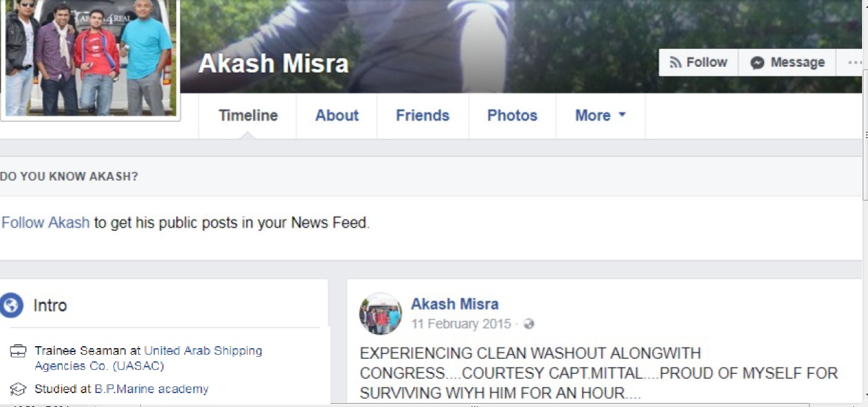Expand the More dropdown tab
The width and height of the screenshot is (868, 407).
click(601, 115)
